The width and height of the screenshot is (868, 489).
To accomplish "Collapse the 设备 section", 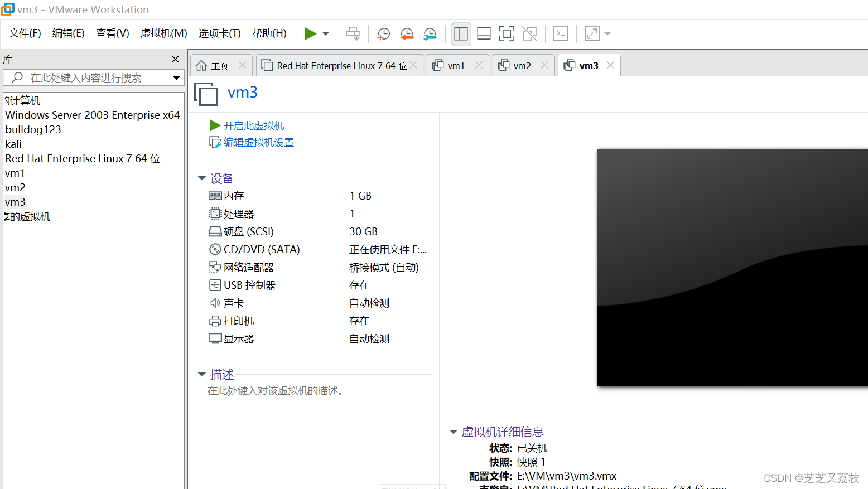I will coord(202,178).
